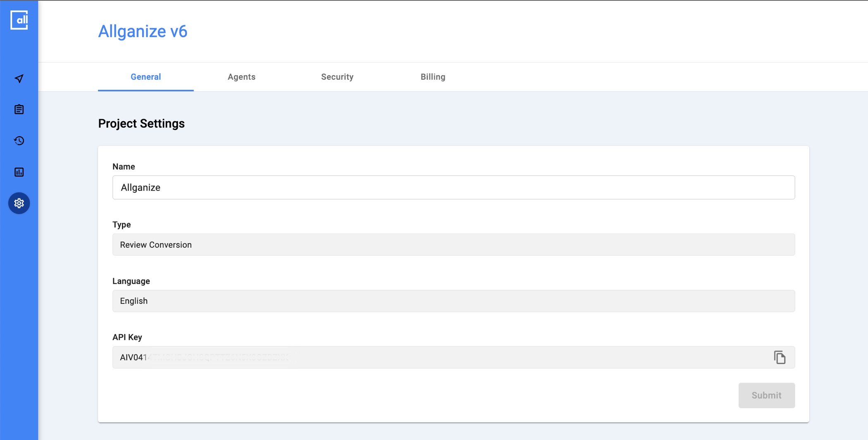Switch to the General tab
The width and height of the screenshot is (868, 440).
[x=145, y=77]
